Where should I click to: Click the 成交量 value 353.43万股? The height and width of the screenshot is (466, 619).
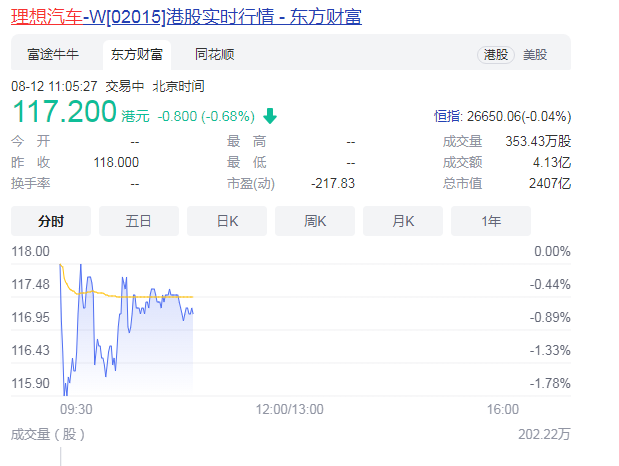click(538, 141)
